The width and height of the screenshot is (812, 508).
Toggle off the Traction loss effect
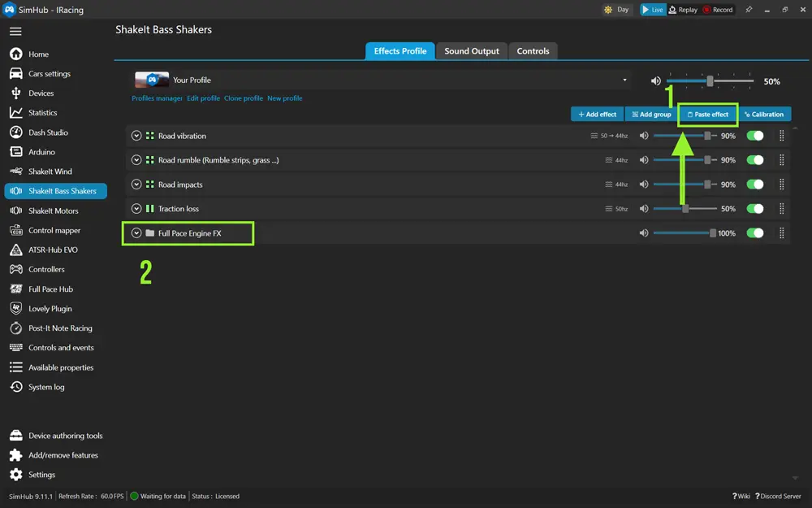point(755,209)
